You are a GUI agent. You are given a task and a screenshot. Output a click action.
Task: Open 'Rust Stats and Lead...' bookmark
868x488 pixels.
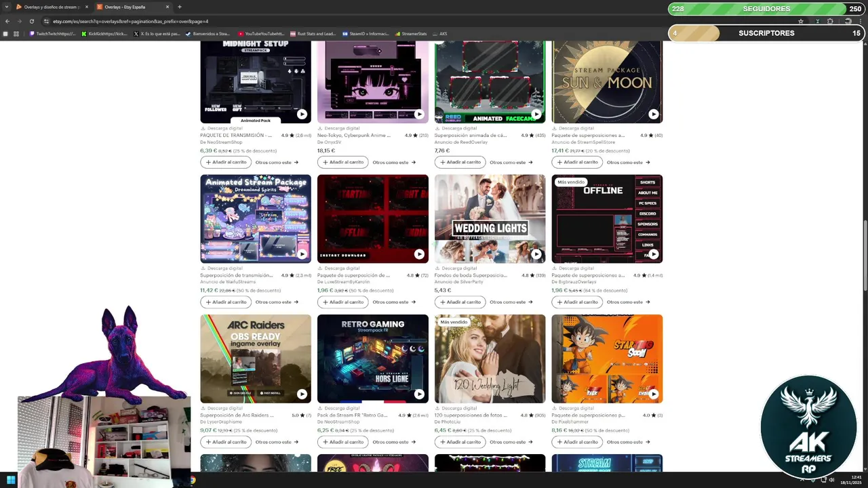pos(313,33)
